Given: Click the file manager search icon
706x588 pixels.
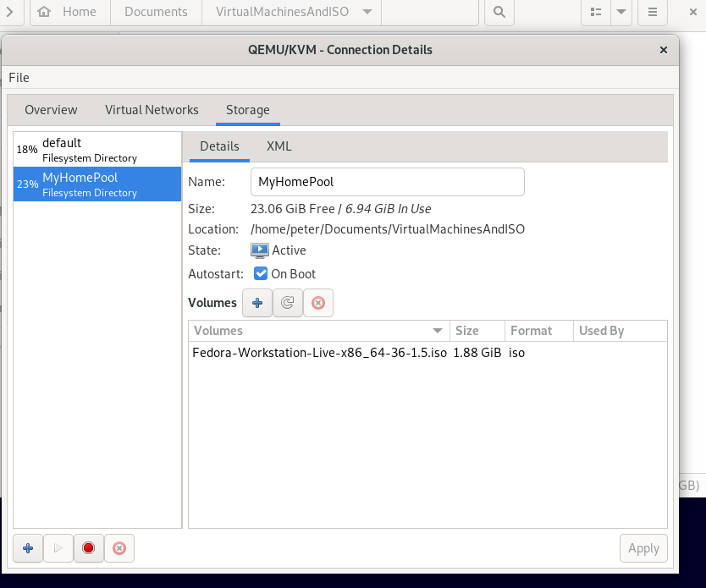Looking at the screenshot, I should [x=499, y=12].
